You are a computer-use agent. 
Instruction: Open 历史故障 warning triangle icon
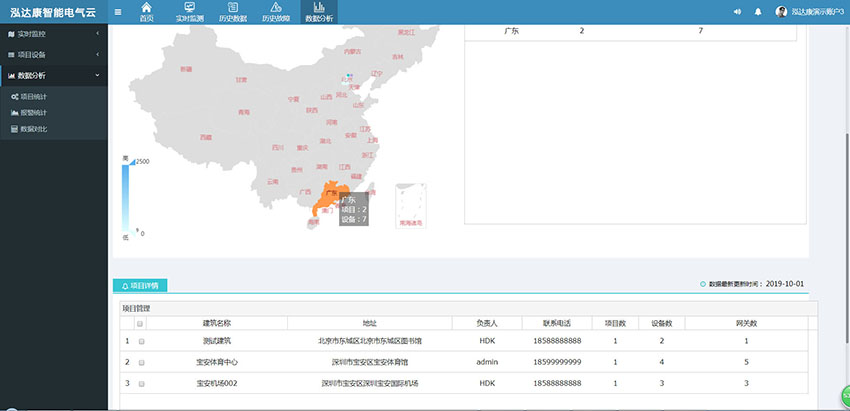276,9
